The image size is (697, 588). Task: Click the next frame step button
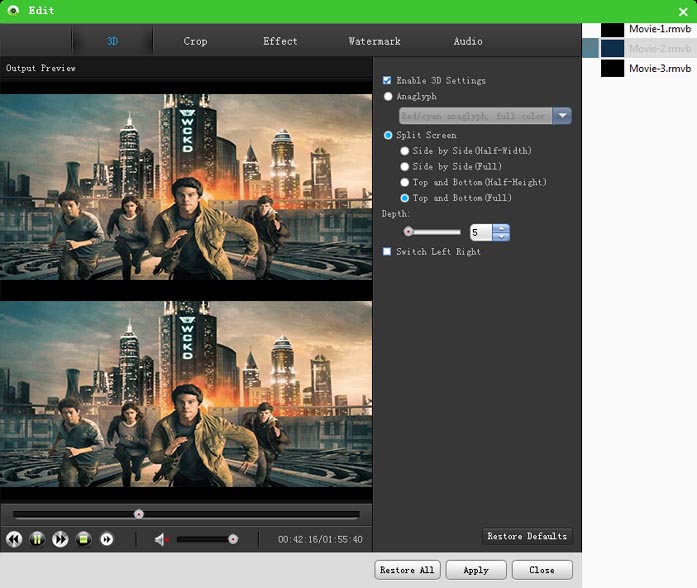click(107, 539)
